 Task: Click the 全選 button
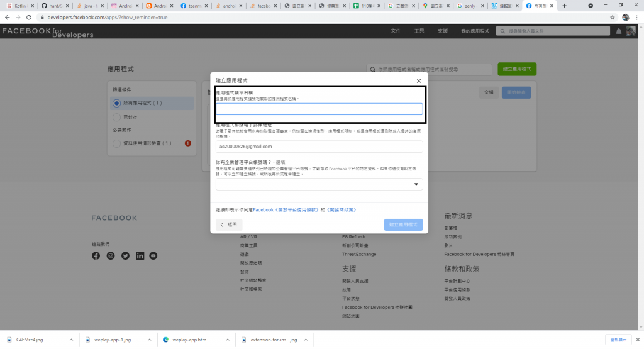tap(489, 92)
